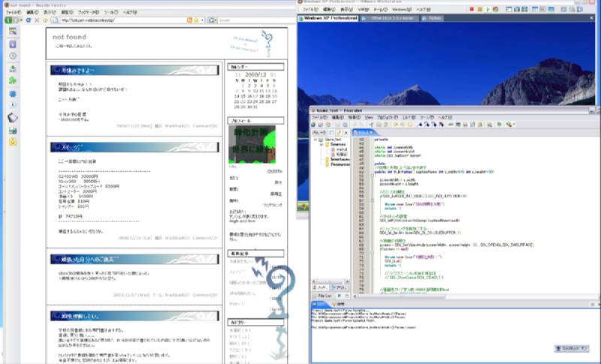601x364 pixels.
Task: Close the Poseidon project panel with X
Action: click(x=346, y=132)
